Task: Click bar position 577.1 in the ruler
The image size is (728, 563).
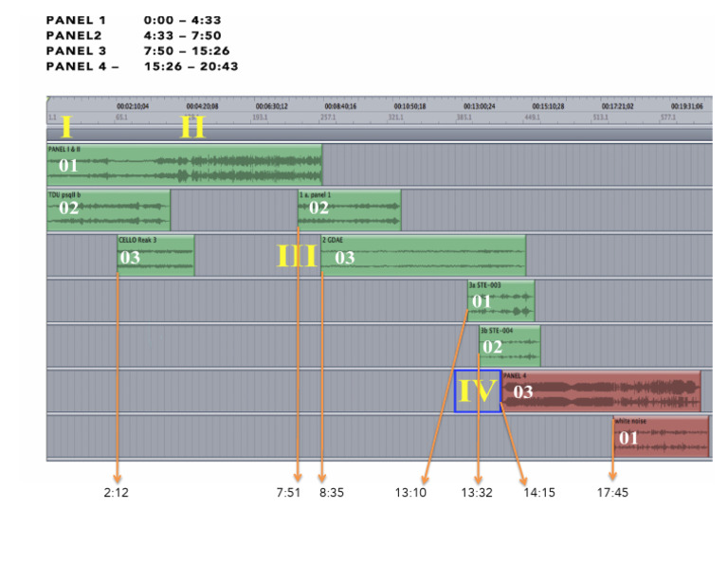Action: pyautogui.click(x=668, y=118)
